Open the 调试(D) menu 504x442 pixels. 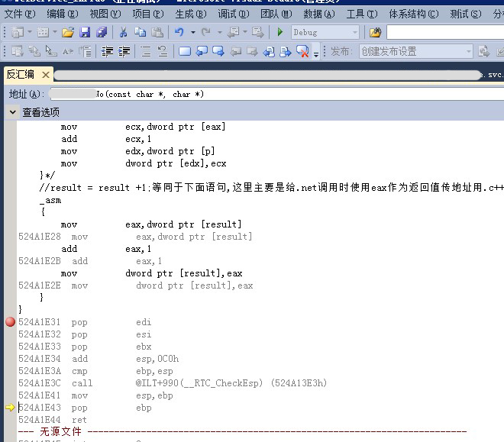237,14
